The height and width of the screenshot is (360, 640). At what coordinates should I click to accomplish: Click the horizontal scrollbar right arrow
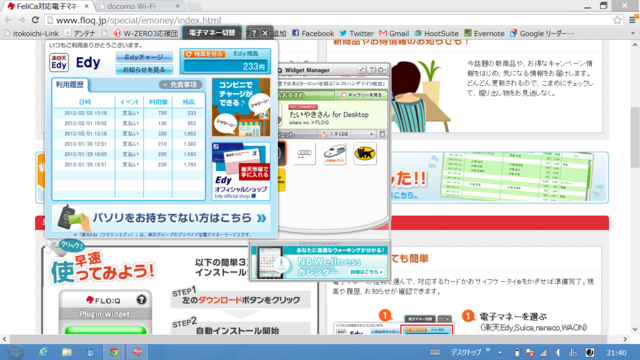[625, 339]
